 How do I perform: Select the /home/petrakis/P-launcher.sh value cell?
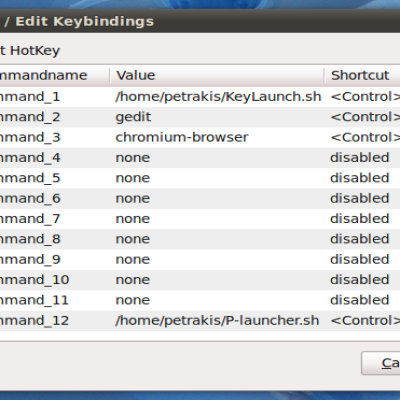[x=217, y=320]
